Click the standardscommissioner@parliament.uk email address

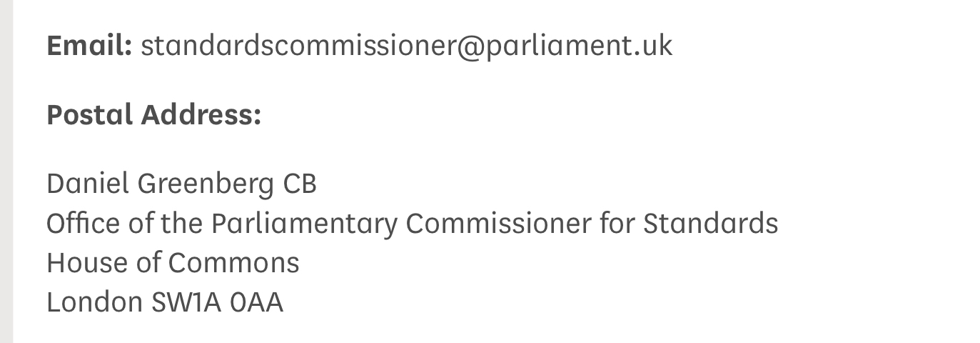point(406,46)
